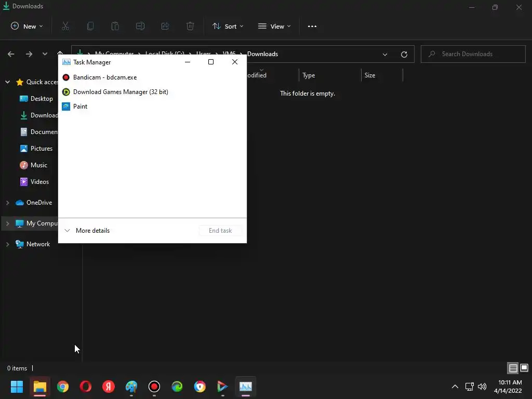Screen dimensions: 532x399
Task: Click the Copy icon in Explorer toolbar
Action: [x=90, y=26]
